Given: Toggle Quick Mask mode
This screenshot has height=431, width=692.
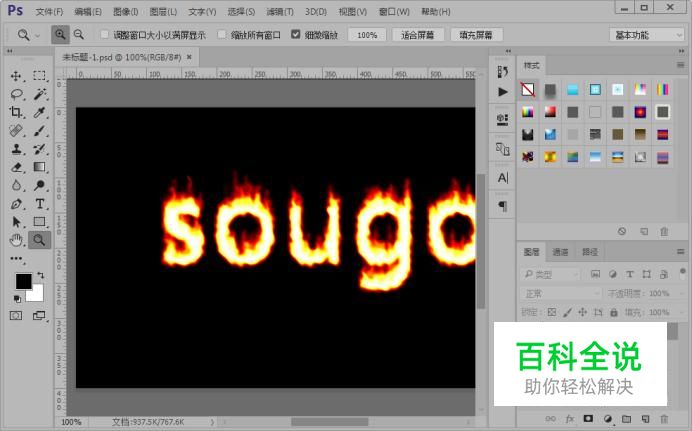Looking at the screenshot, I should click(16, 315).
